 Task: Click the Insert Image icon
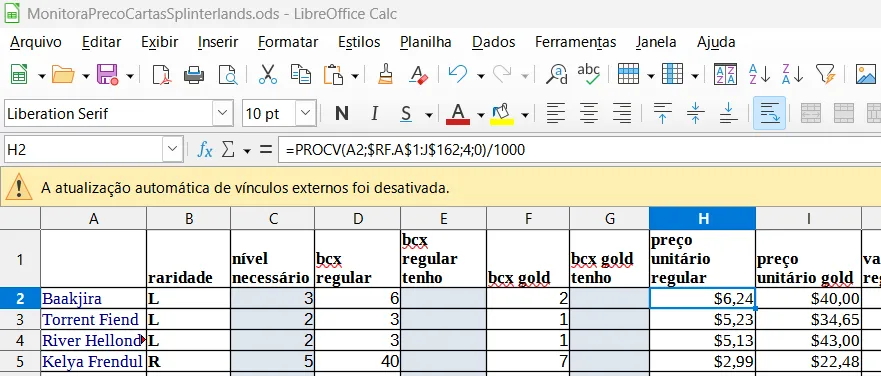(866, 74)
